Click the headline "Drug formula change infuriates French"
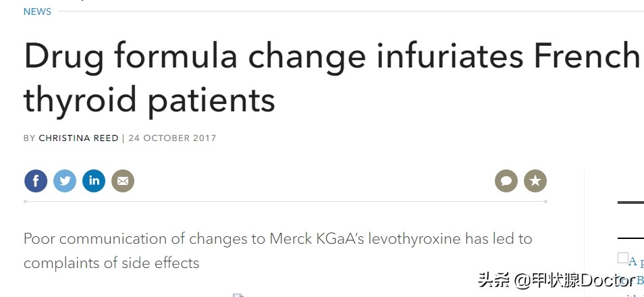Viewport: 644px width, 297px height. tap(331, 55)
